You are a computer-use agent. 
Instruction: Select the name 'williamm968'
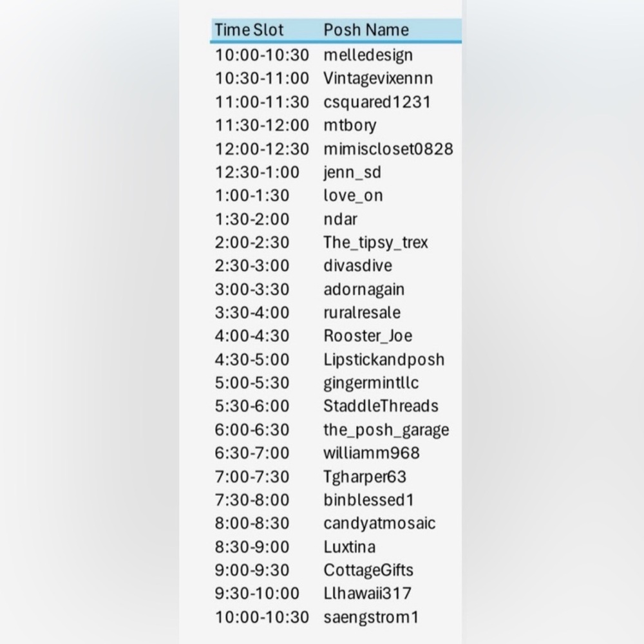click(x=372, y=453)
